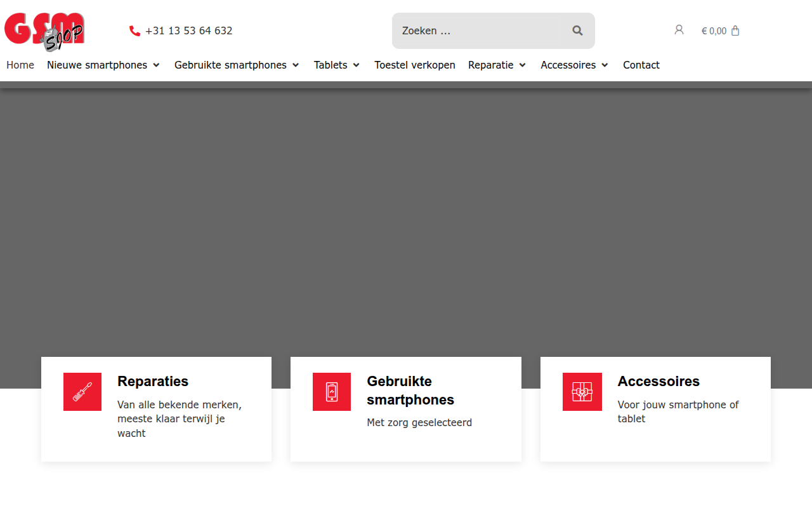The height and width of the screenshot is (508, 812).
Task: Expand the Accessoires menu chevron
Action: click(605, 65)
